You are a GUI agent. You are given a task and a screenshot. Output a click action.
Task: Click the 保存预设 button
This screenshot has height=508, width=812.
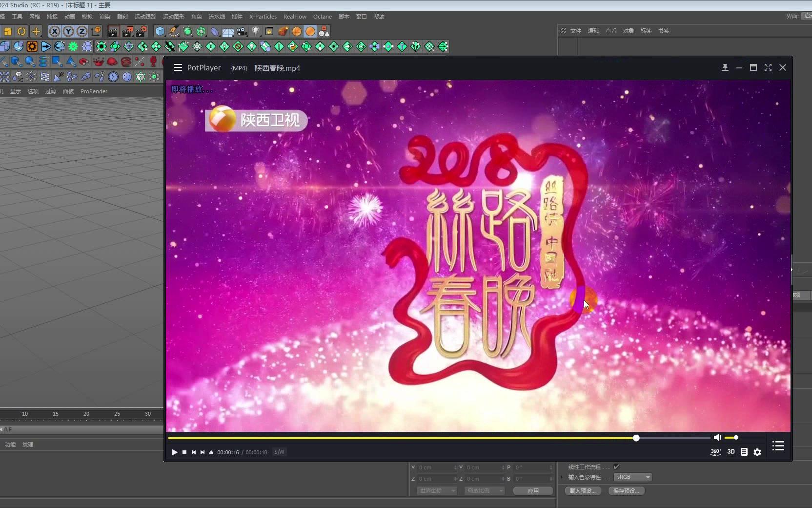pos(627,491)
